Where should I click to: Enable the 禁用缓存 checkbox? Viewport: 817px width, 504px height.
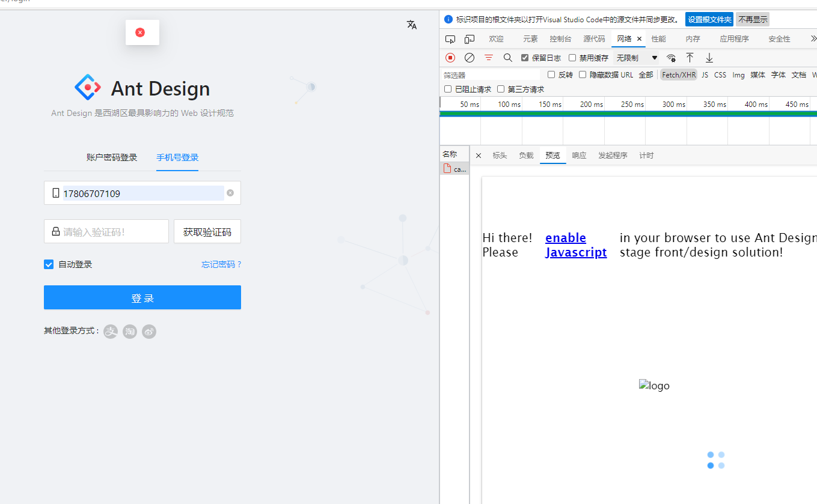[x=572, y=58]
